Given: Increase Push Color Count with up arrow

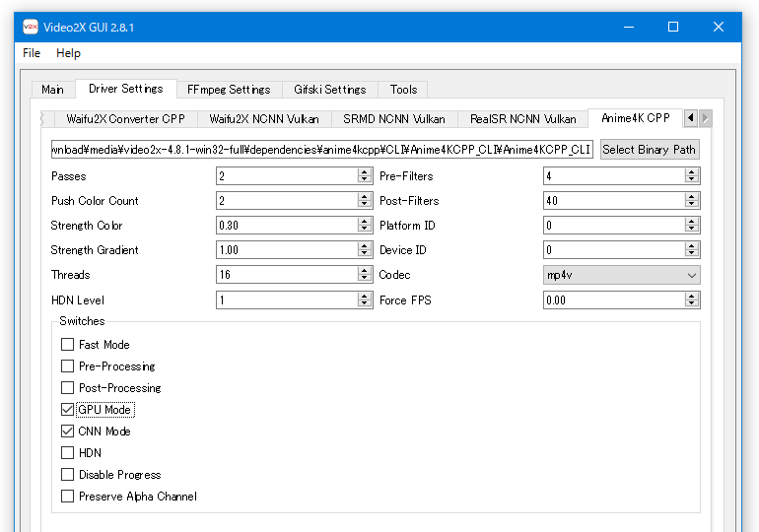Looking at the screenshot, I should pos(365,197).
